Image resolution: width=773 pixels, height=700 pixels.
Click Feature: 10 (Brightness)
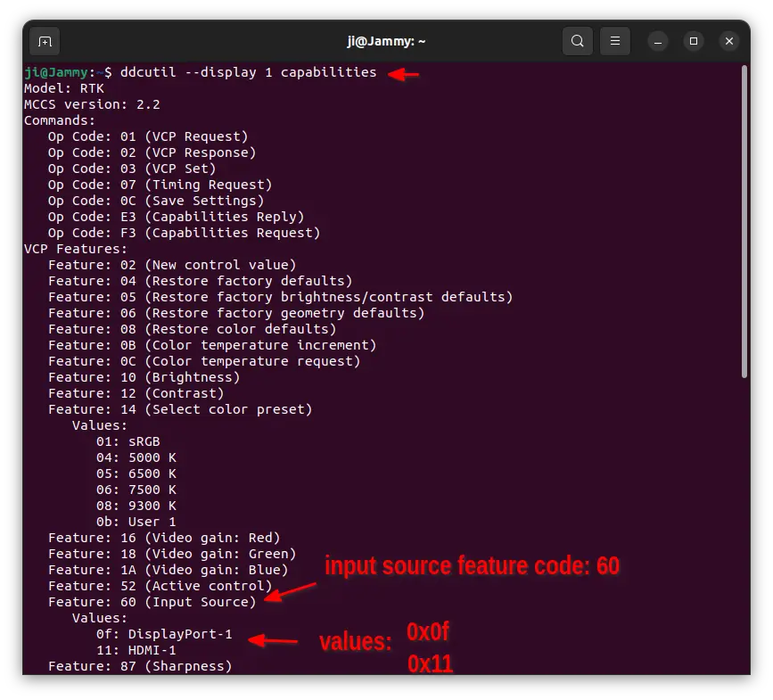[144, 377]
